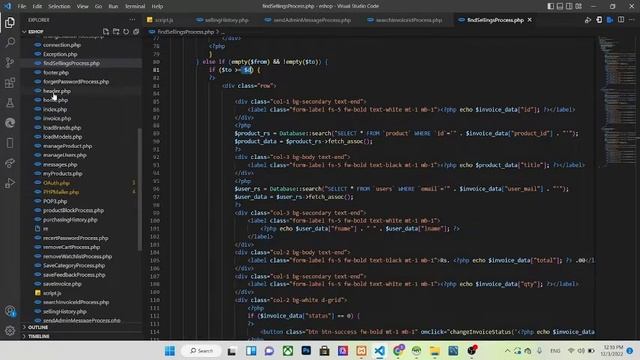Switch to the sendAdminMessageProcess.php editor tab

(312, 20)
